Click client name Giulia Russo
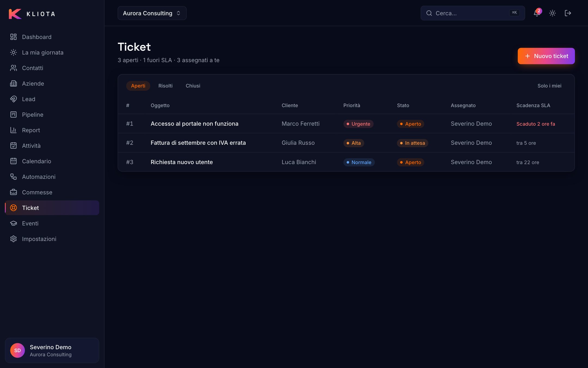This screenshot has width=588, height=368. pos(298,143)
